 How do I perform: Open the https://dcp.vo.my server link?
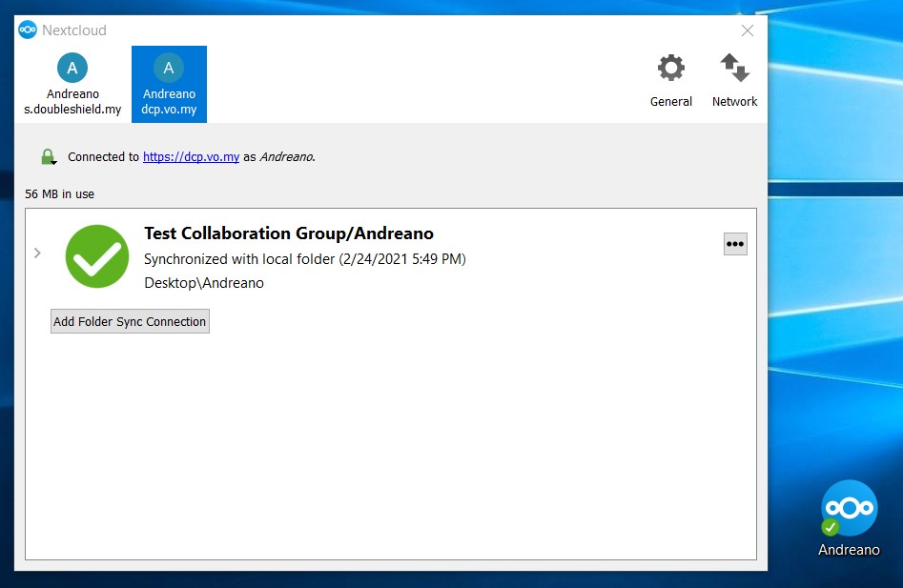pyautogui.click(x=191, y=157)
